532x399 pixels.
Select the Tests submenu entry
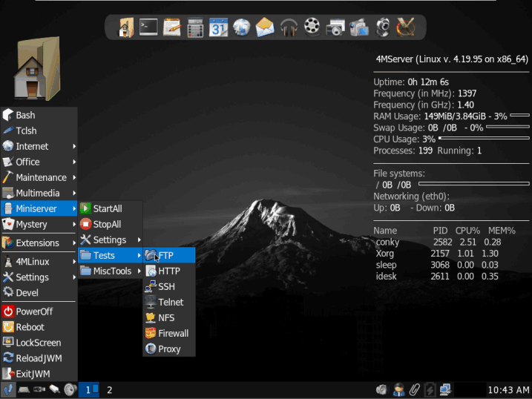111,256
